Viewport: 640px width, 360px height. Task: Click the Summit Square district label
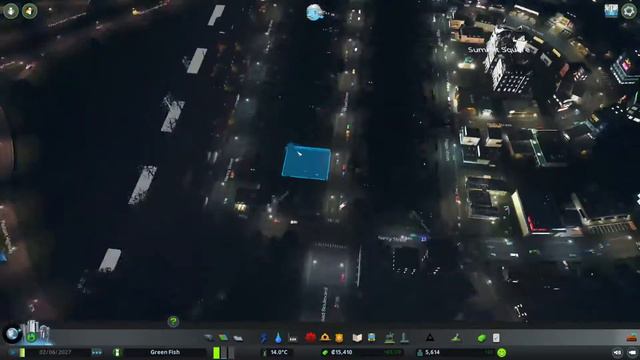coord(498,50)
